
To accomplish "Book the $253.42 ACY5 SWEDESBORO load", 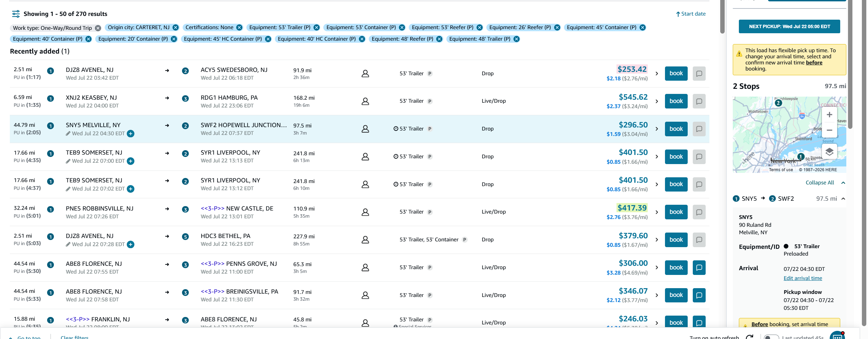I will pos(676,74).
